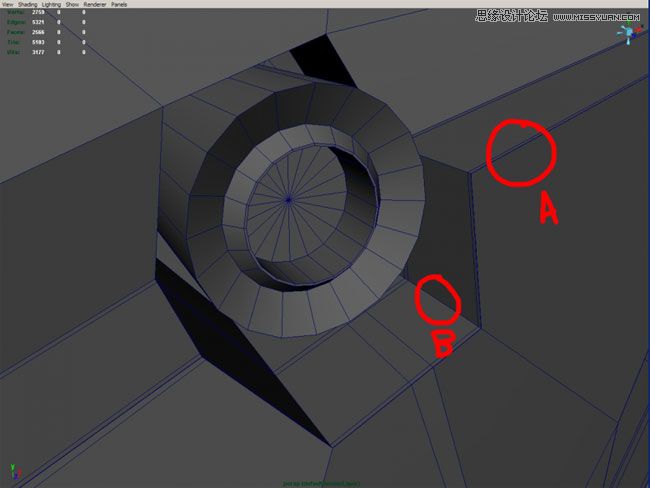Image resolution: width=650 pixels, height=488 pixels.
Task: Click the Edges count in the poly HUD
Action: tap(36, 22)
